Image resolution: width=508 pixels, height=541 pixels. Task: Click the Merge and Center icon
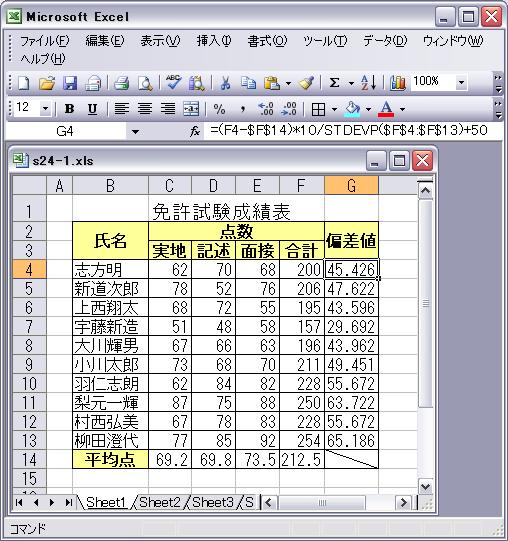click(191, 109)
